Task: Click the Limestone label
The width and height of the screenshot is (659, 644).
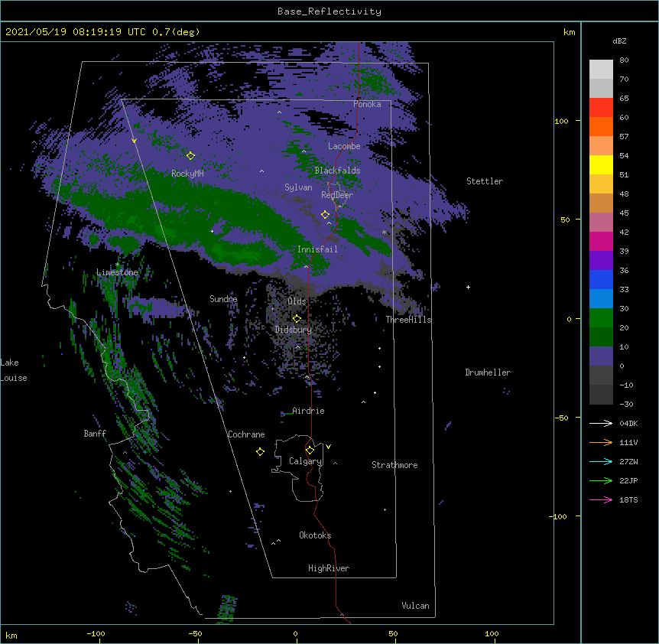Action: click(117, 272)
